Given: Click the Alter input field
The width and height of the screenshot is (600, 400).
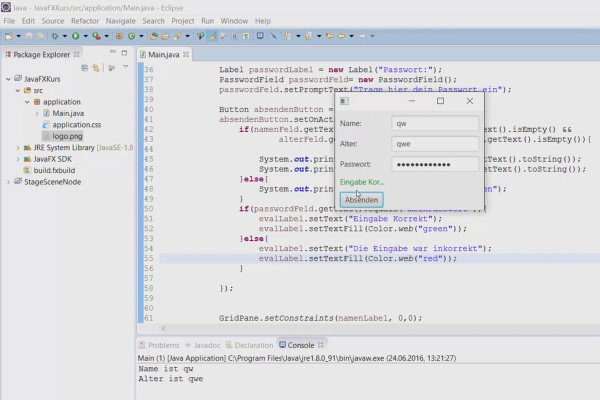Looking at the screenshot, I should 435,144.
